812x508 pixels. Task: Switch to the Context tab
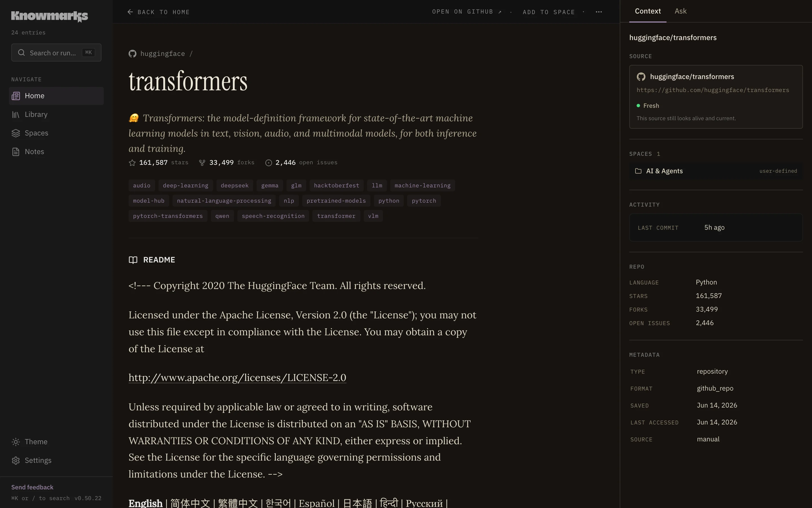(x=648, y=11)
